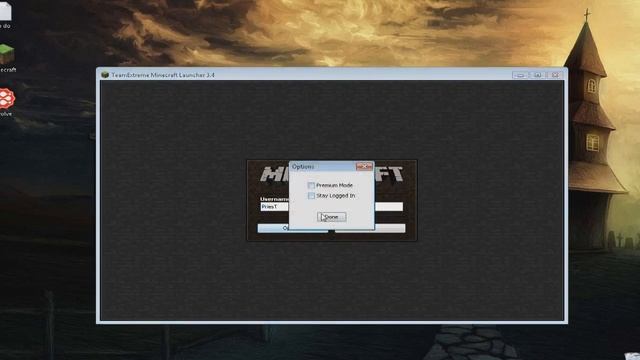Toggle the Stay Logged In checkbox
This screenshot has width=640, height=360.
click(x=311, y=196)
